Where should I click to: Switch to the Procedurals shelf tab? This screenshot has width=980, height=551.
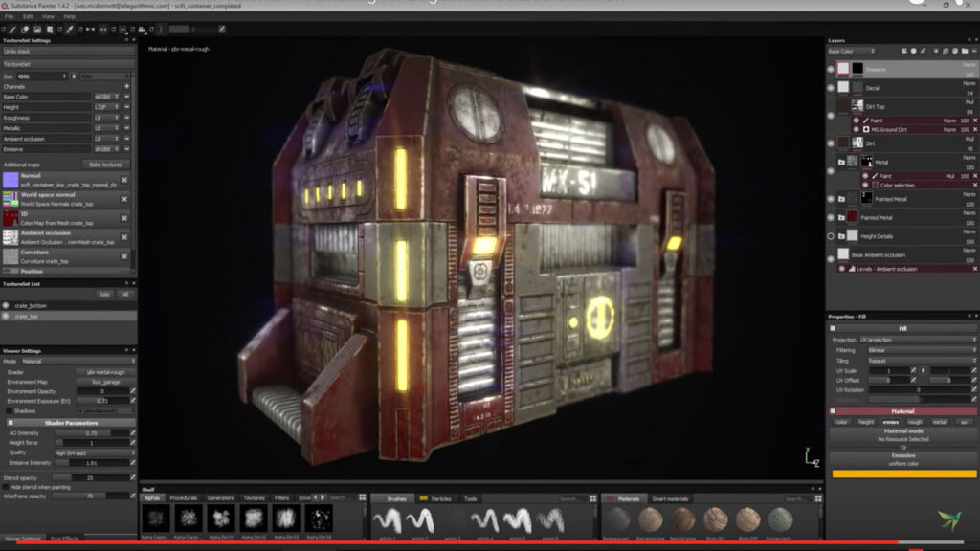coord(183,497)
